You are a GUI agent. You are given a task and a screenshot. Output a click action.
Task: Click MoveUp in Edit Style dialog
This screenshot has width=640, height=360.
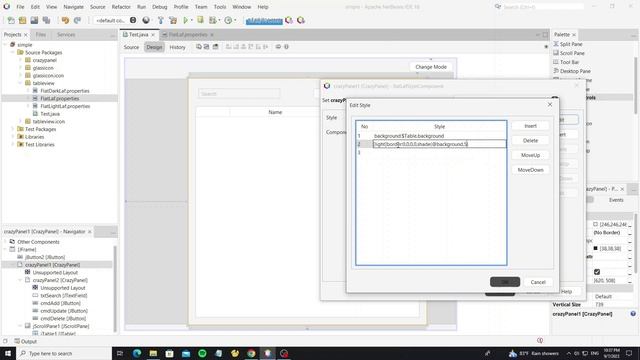pyautogui.click(x=530, y=155)
